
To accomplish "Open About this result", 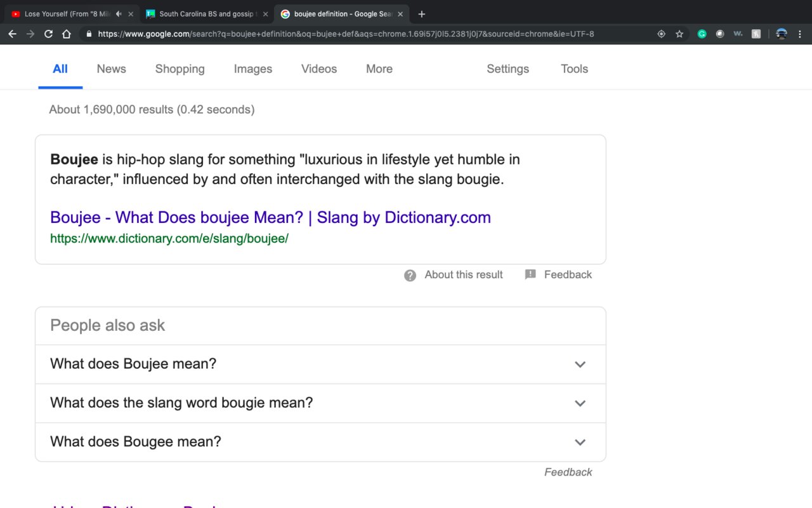I will coord(464,275).
